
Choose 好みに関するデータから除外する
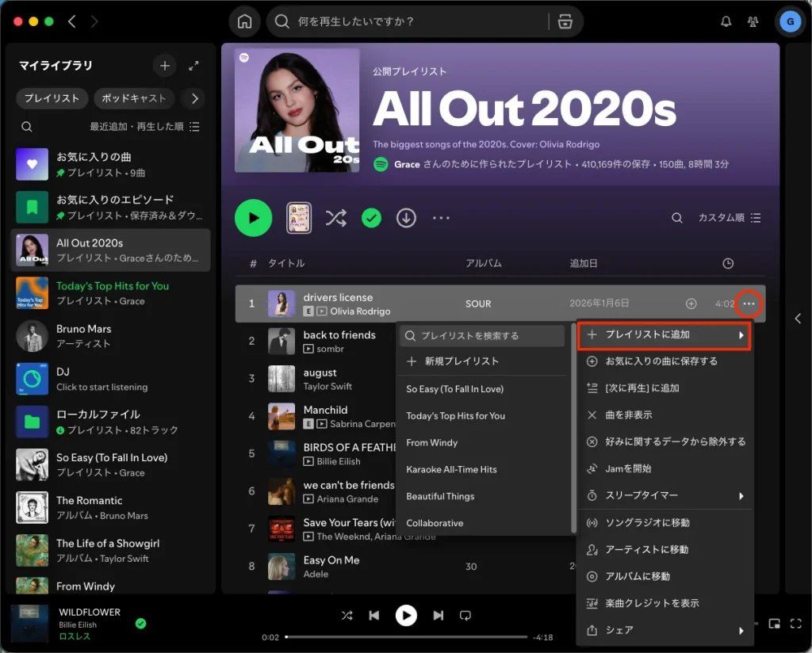click(x=665, y=442)
